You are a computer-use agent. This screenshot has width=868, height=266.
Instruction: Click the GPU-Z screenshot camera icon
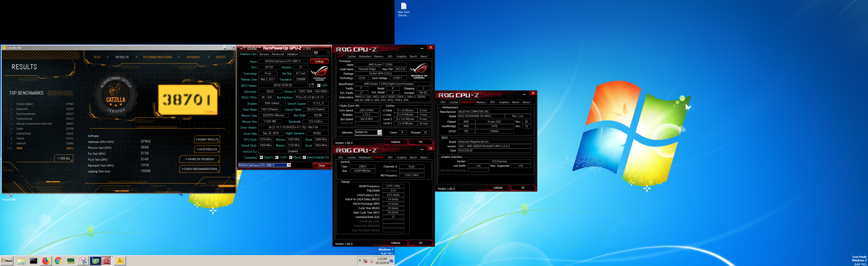316,53
